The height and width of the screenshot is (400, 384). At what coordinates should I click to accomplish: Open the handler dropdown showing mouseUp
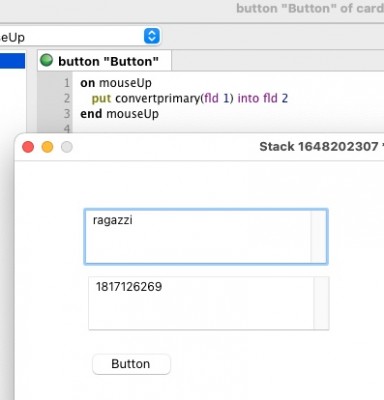80,37
